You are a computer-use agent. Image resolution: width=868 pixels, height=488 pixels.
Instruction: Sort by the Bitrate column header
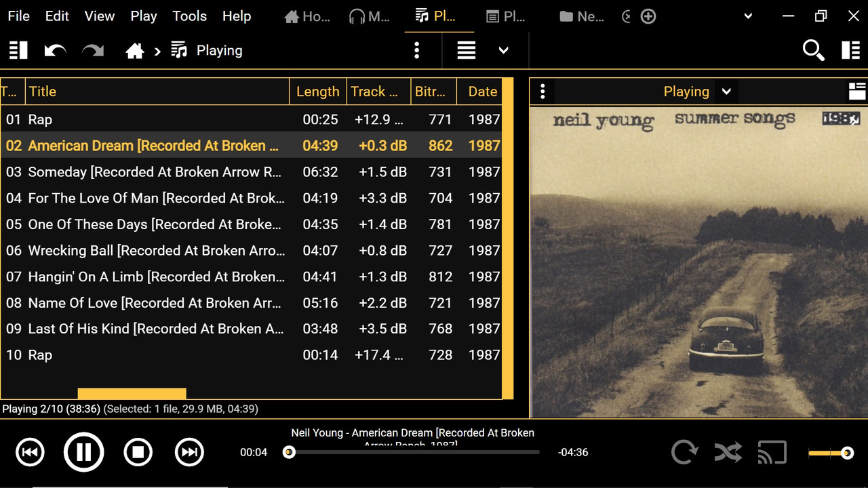click(x=433, y=91)
